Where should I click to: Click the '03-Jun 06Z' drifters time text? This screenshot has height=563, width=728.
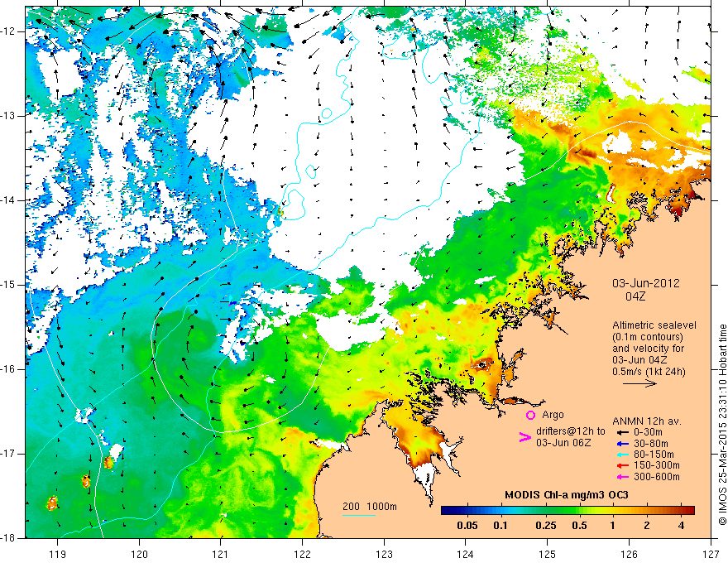point(563,443)
